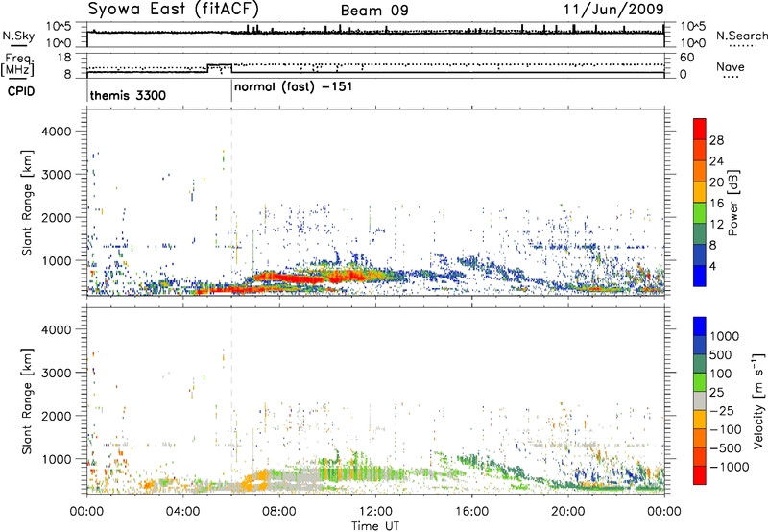Click the 'CPID' row label
The width and height of the screenshot is (768, 532).
coord(21,91)
